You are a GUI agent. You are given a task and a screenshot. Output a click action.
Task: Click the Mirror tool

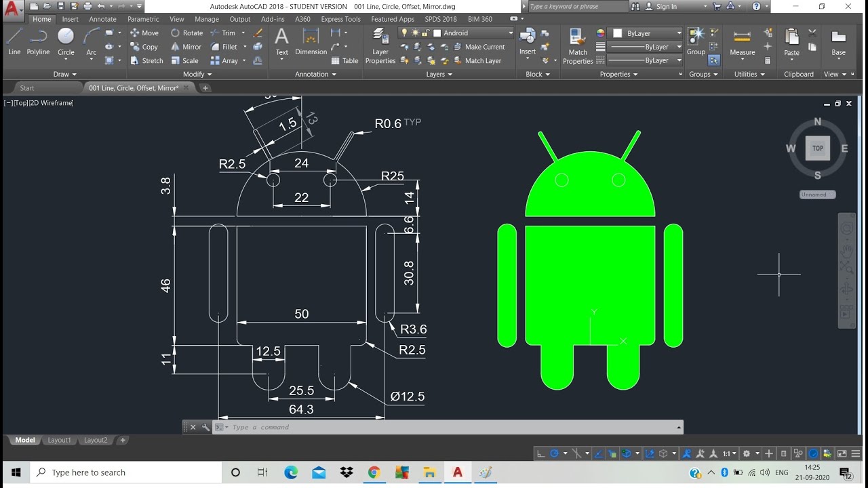click(x=186, y=47)
